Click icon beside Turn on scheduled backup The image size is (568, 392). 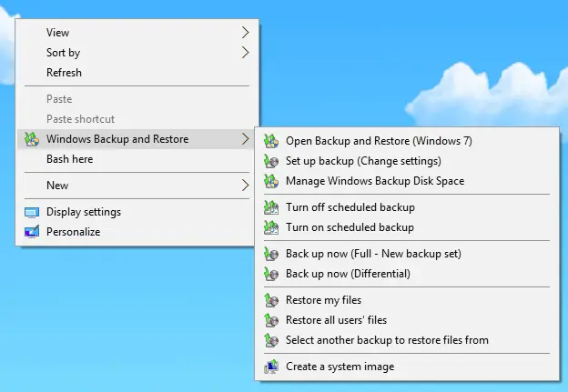(271, 227)
